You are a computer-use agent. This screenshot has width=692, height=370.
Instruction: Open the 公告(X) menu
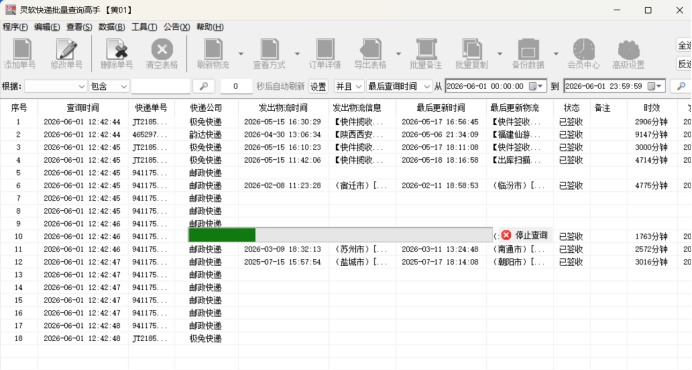point(177,27)
